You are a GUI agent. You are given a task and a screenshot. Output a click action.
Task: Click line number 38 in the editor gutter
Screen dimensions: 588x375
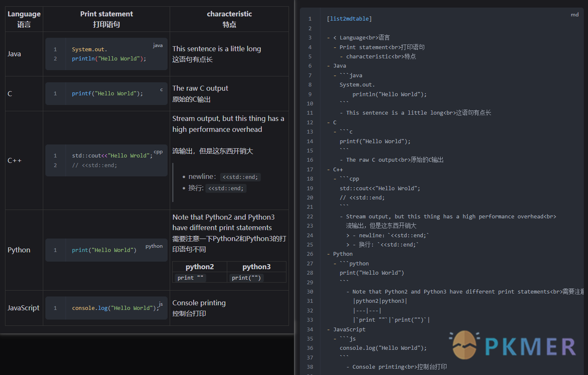tap(310, 367)
